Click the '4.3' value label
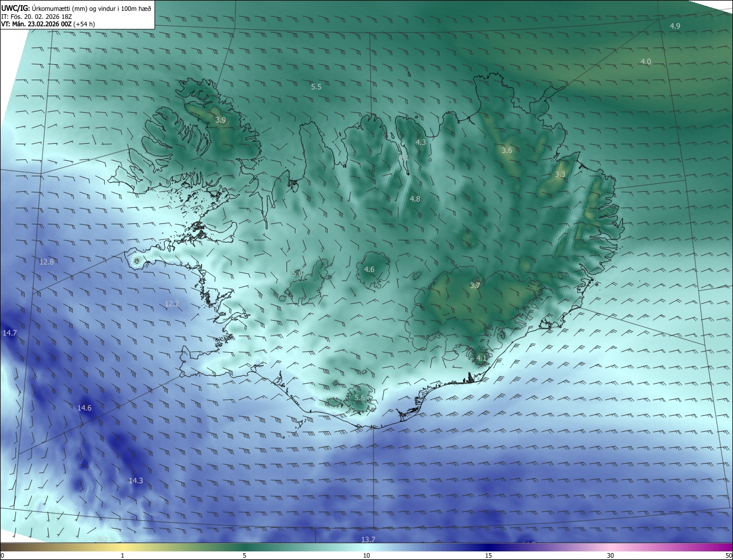 pyautogui.click(x=421, y=142)
